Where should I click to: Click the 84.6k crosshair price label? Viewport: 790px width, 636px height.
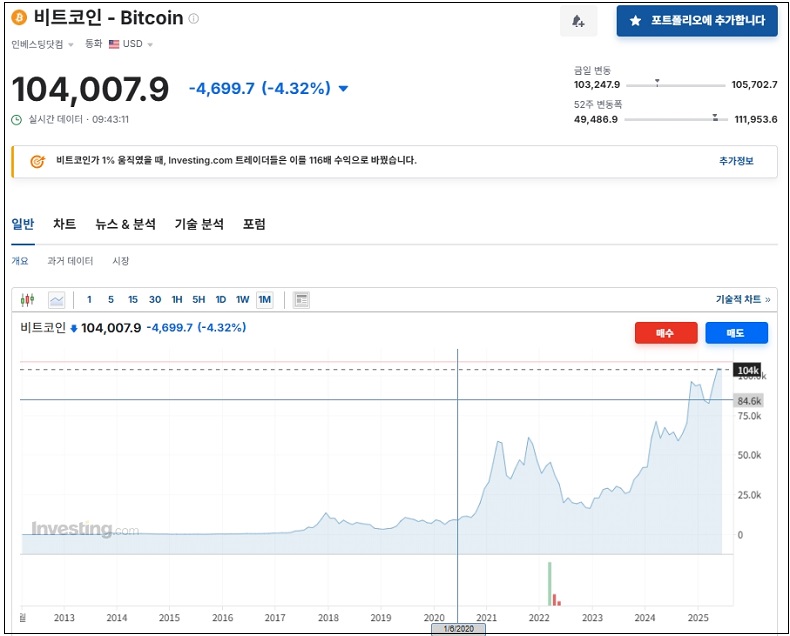click(x=748, y=401)
